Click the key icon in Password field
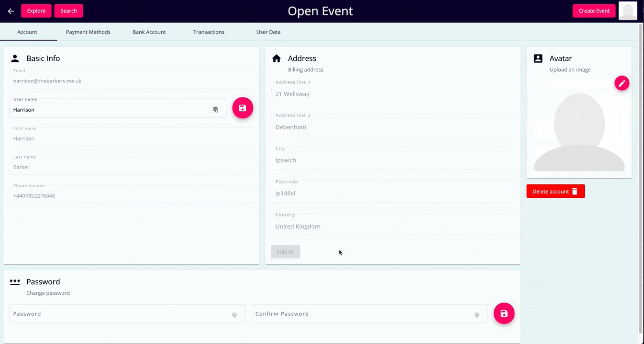 (x=234, y=315)
